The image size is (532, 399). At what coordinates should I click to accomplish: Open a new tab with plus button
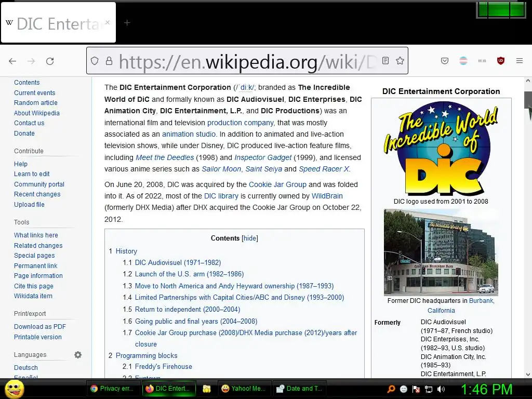point(127,23)
